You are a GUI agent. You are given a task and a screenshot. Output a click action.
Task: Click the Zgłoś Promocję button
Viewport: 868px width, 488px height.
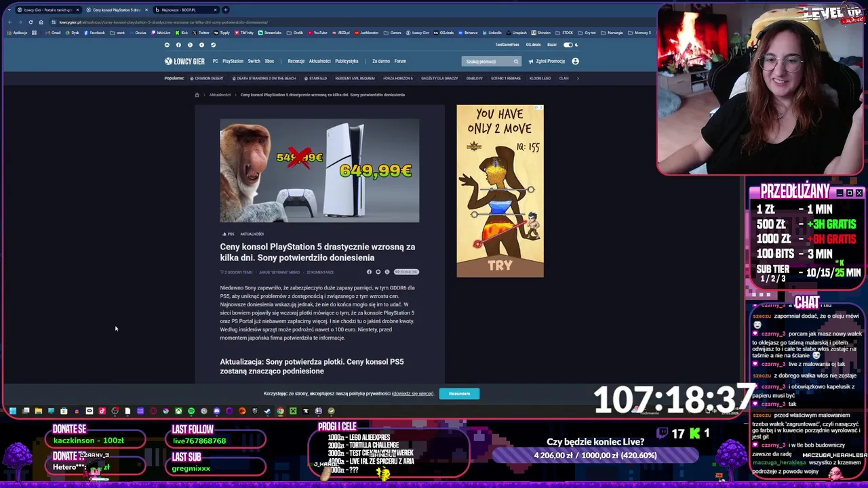click(x=547, y=61)
